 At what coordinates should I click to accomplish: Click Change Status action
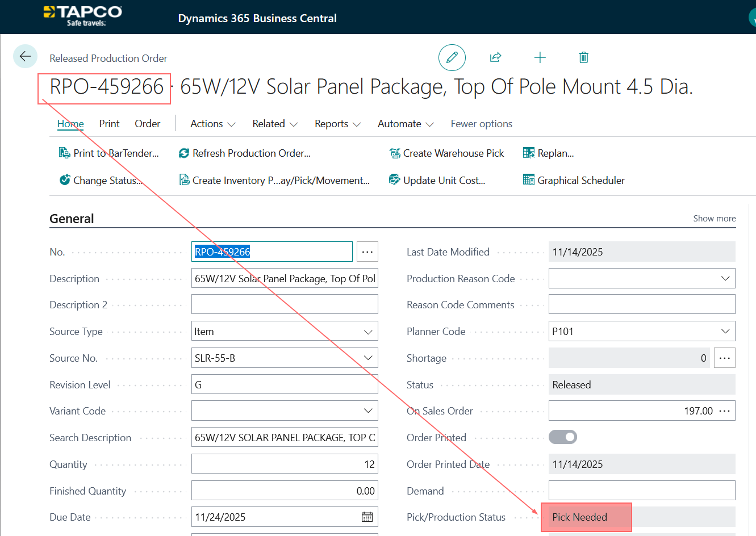point(101,181)
